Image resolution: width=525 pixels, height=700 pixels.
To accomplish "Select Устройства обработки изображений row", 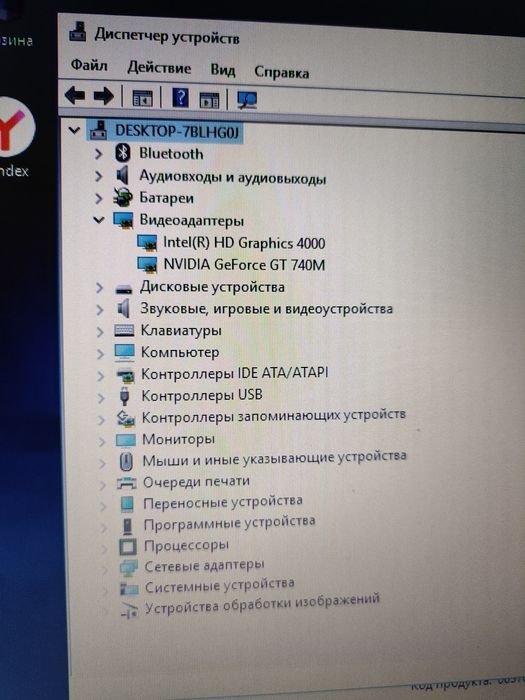I will pyautogui.click(x=262, y=604).
